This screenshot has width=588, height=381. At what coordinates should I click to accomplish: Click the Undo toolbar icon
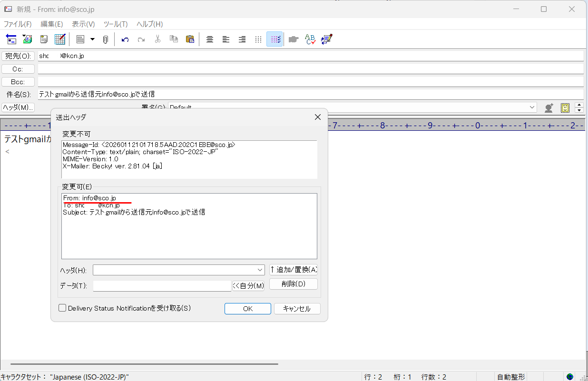point(125,39)
